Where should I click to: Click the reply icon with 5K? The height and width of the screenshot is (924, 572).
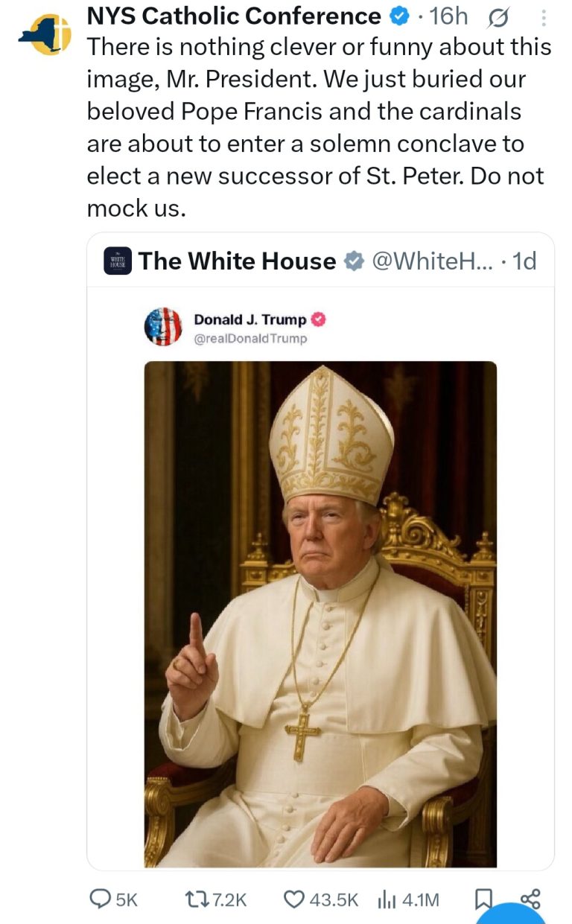(x=102, y=899)
